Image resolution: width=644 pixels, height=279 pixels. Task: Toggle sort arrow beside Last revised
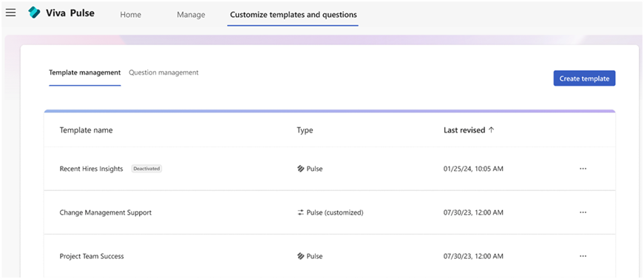[x=491, y=130]
